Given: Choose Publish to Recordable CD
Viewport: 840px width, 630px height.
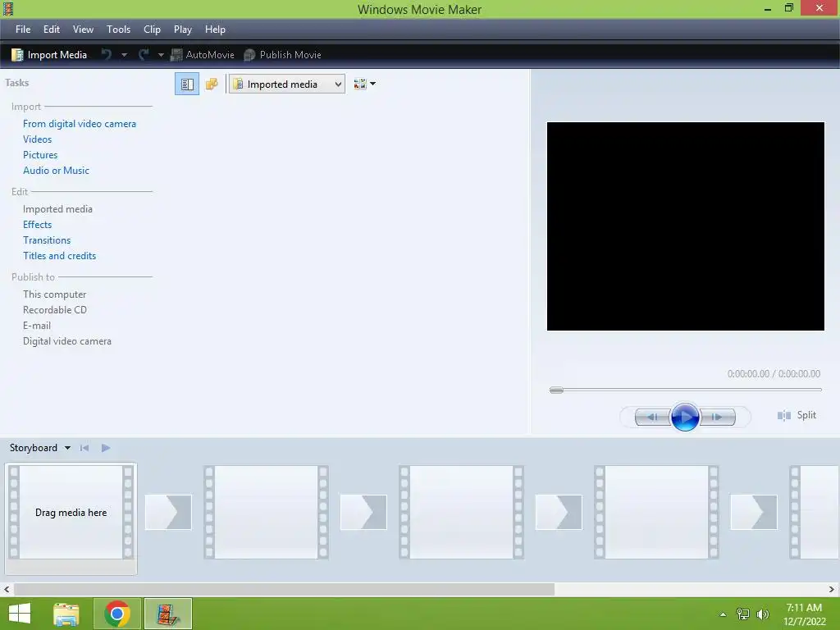Looking at the screenshot, I should coord(55,309).
